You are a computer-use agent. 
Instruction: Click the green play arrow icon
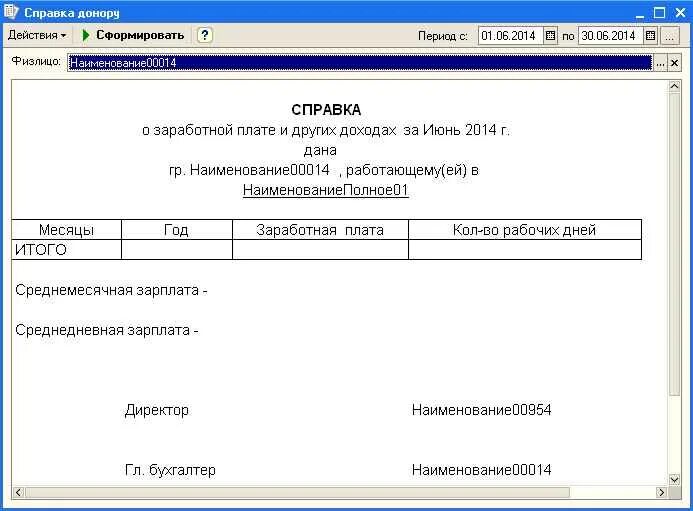coord(86,35)
